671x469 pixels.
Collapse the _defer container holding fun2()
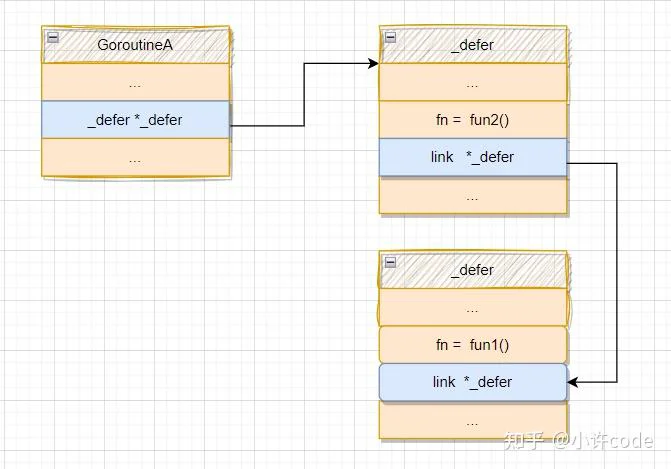pyautogui.click(x=390, y=37)
